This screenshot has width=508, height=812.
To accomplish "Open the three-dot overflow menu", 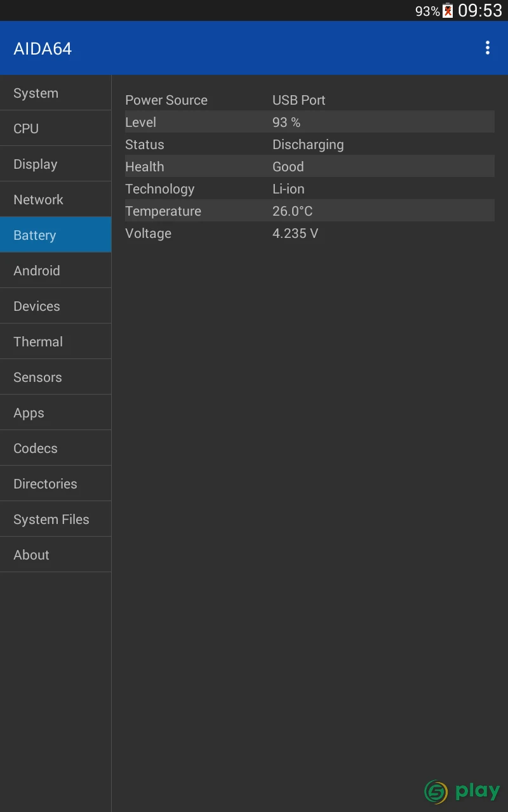I will (x=487, y=48).
